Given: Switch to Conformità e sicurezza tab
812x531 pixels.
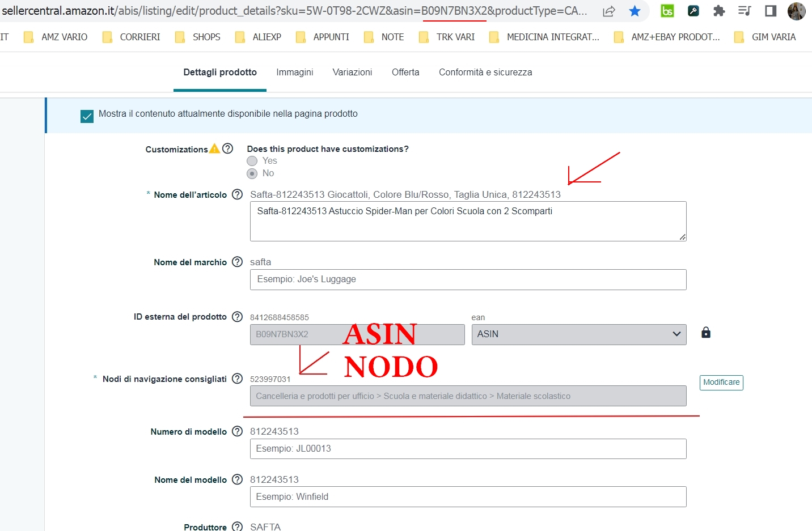Looking at the screenshot, I should (485, 73).
